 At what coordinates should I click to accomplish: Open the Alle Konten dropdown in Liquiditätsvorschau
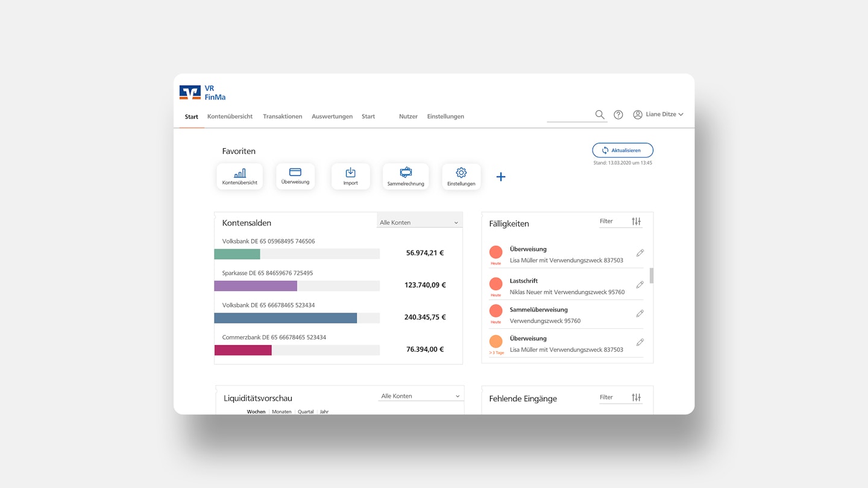[420, 396]
